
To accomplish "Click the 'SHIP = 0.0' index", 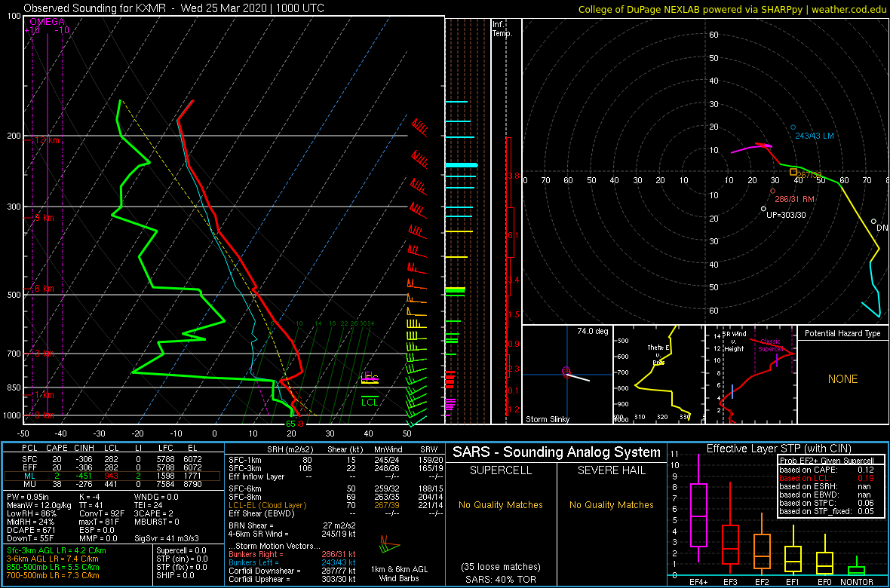I will [x=175, y=574].
